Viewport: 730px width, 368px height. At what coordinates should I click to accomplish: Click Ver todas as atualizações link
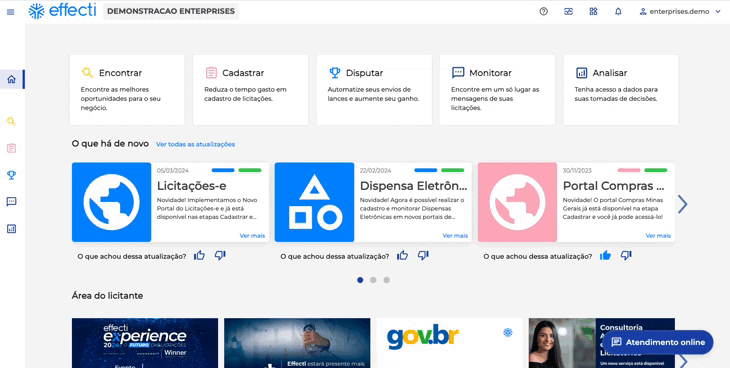coord(196,144)
